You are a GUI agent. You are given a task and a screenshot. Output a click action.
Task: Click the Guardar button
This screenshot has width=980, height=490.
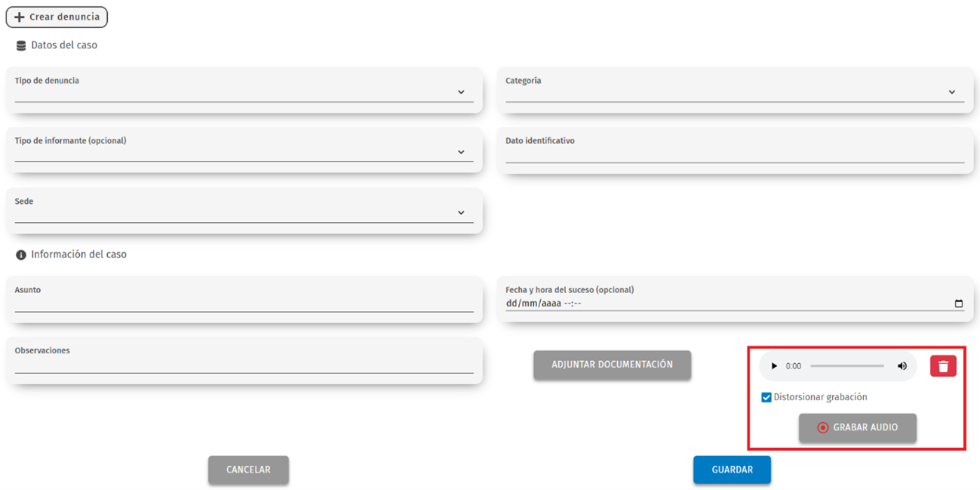731,470
